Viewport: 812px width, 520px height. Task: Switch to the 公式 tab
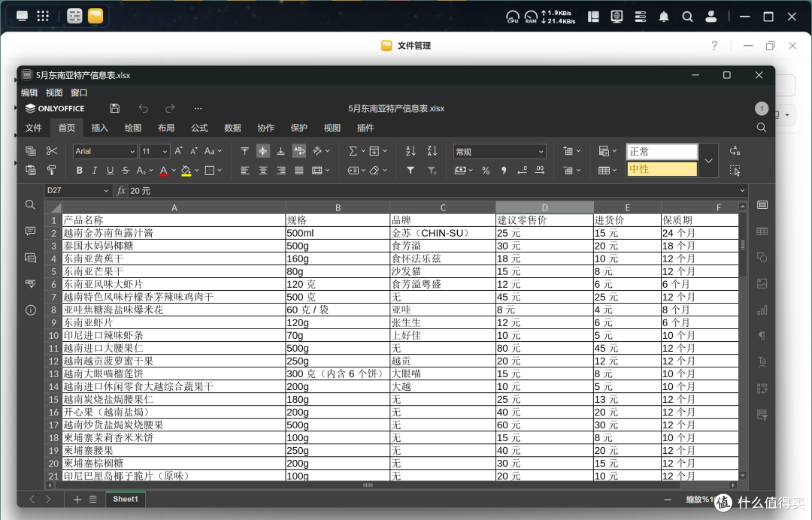(x=198, y=128)
